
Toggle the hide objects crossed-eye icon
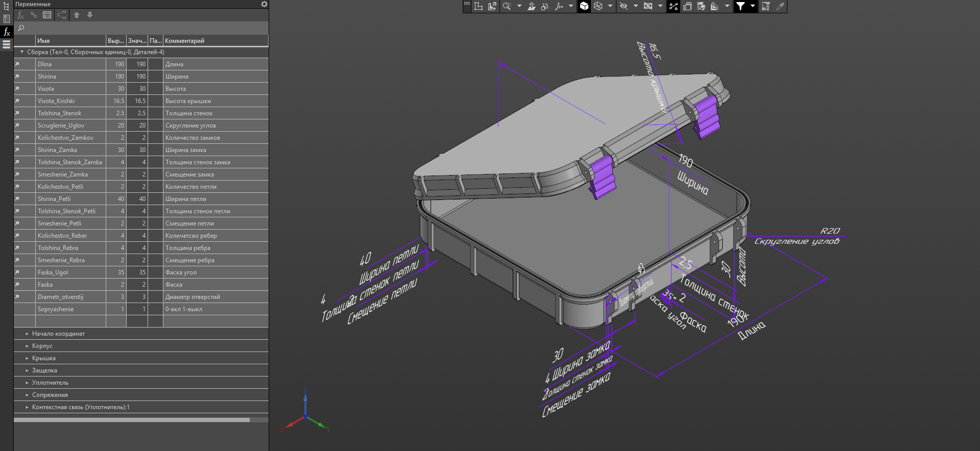(624, 6)
